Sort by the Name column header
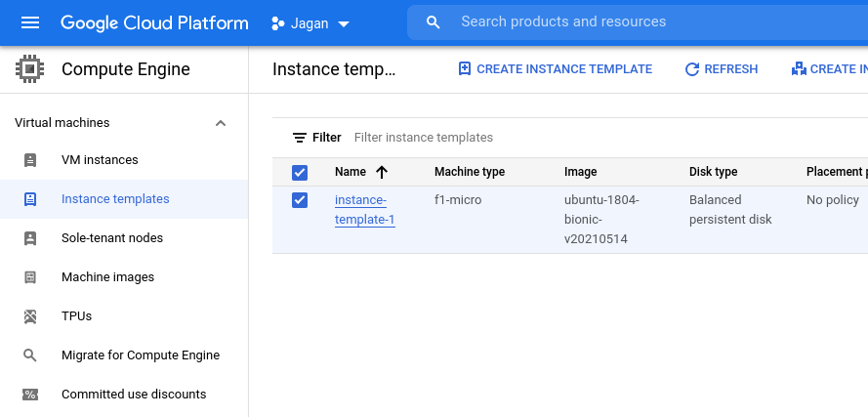Image resolution: width=868 pixels, height=417 pixels. click(351, 172)
